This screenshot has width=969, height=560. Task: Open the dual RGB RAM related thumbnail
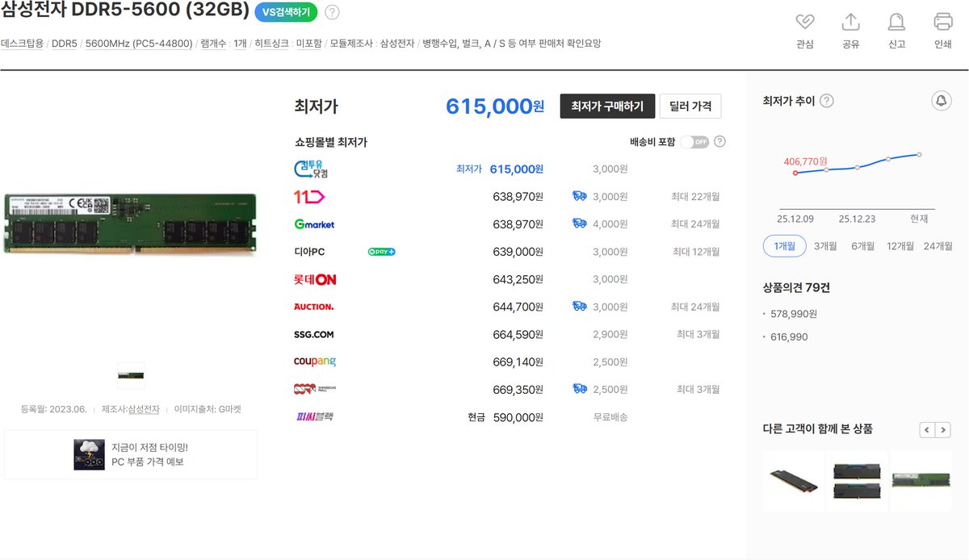click(857, 480)
